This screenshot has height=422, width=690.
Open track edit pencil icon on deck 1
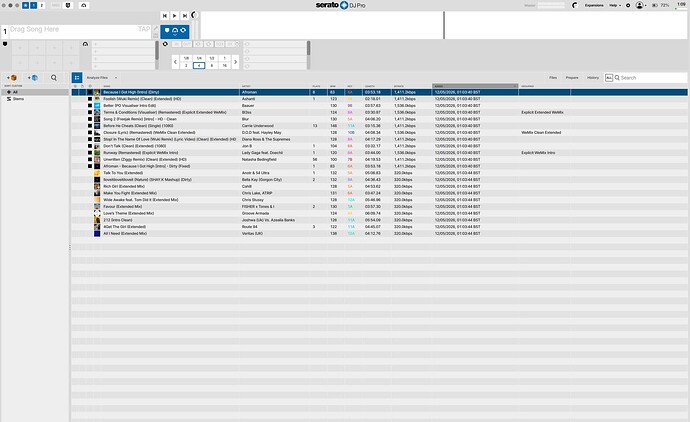(155, 29)
